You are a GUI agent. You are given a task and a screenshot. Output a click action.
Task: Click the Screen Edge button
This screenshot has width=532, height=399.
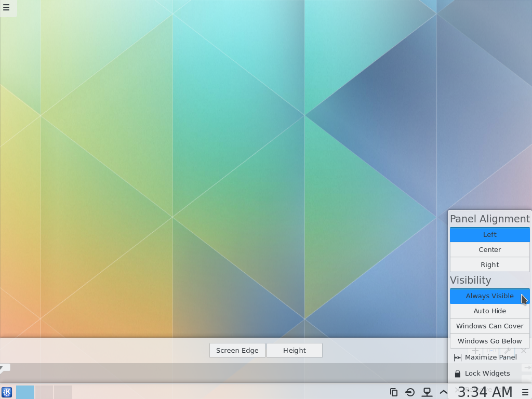coord(237,350)
